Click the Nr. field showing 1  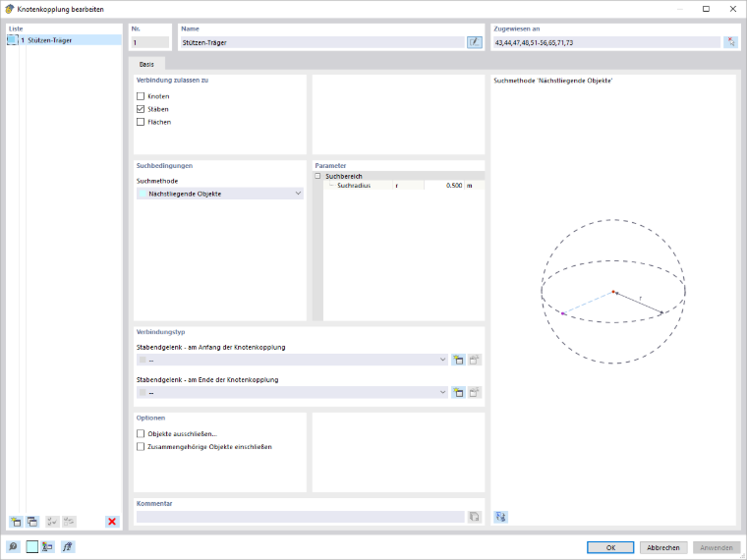(150, 42)
